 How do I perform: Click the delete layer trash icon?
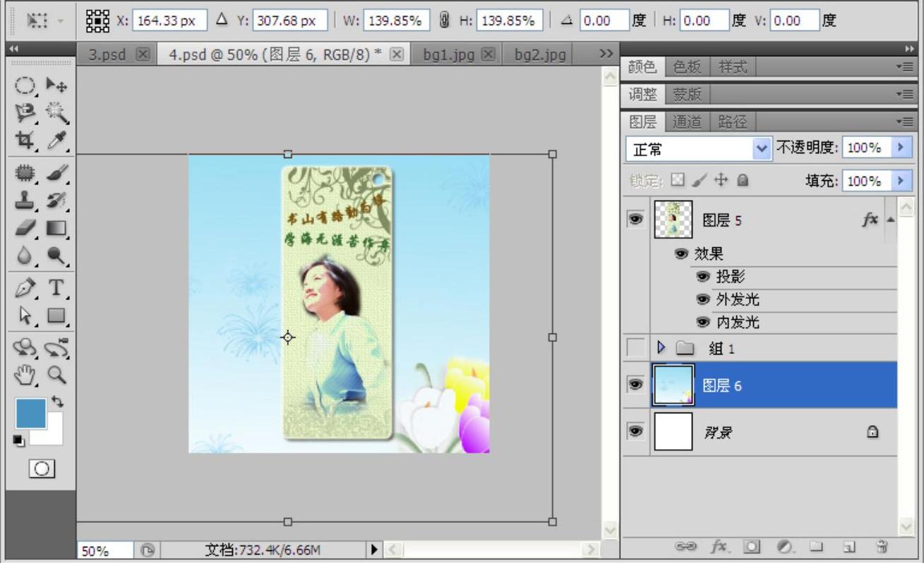click(881, 546)
